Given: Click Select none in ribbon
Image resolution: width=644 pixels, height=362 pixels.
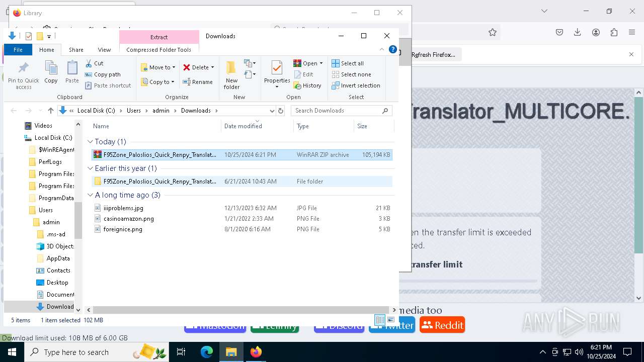Looking at the screenshot, I should [351, 74].
